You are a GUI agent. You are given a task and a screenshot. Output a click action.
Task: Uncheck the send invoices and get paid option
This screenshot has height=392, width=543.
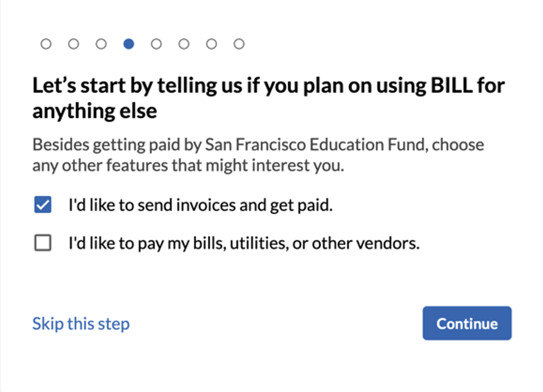point(43,205)
